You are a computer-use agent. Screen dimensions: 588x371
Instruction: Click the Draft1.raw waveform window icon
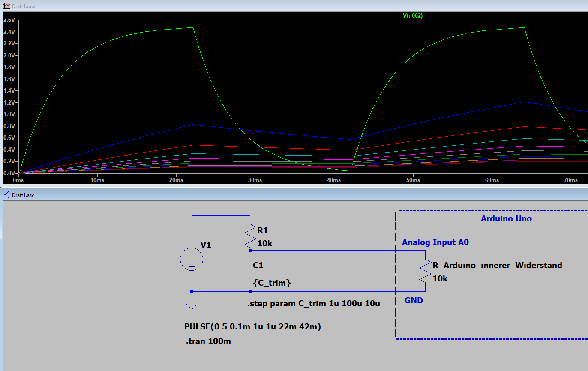click(x=6, y=6)
